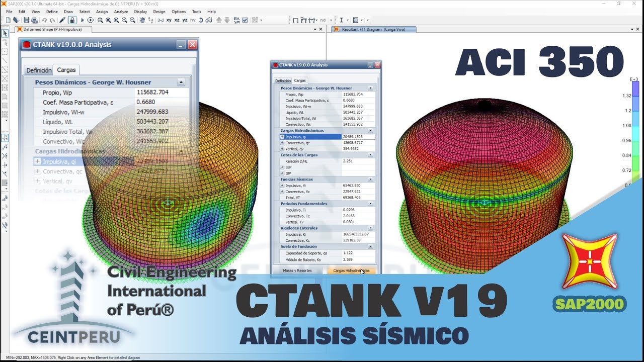Open the Assign menu
This screenshot has width=644, height=362.
tap(102, 12)
